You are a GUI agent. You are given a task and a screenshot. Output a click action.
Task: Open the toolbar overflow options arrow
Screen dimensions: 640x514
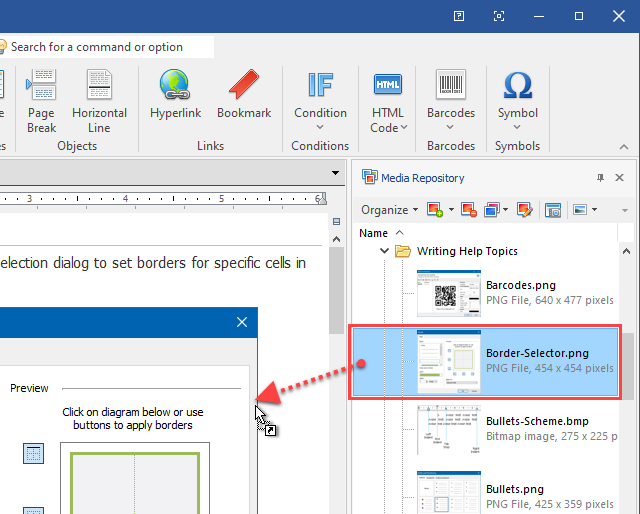coord(624,211)
